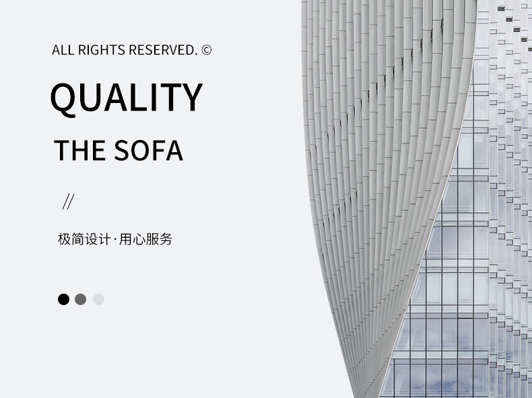Click the black carousel dot
Image resolution: width=532 pixels, height=398 pixels.
pos(63,299)
